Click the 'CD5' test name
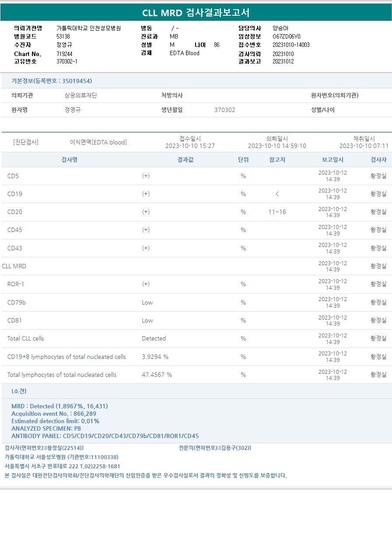 [x=13, y=176]
